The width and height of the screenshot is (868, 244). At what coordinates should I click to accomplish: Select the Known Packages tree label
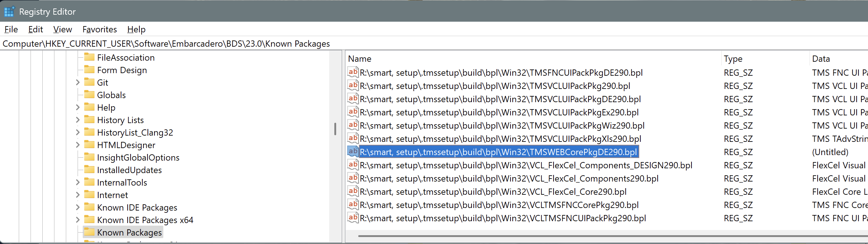(x=129, y=233)
